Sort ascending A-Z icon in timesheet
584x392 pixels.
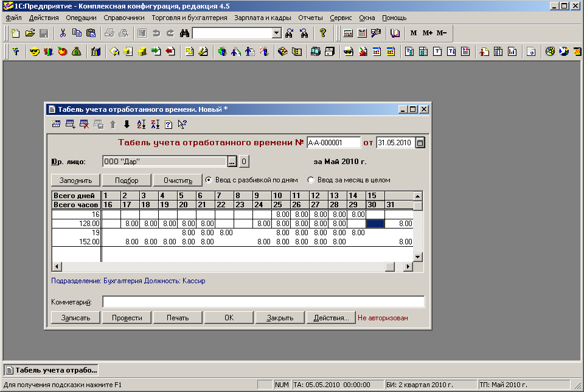(141, 124)
